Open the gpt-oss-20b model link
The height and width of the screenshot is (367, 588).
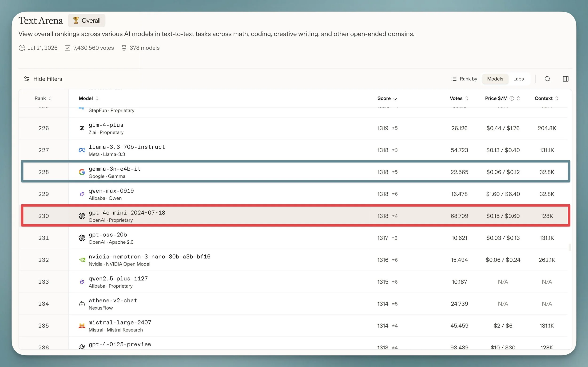(x=108, y=235)
